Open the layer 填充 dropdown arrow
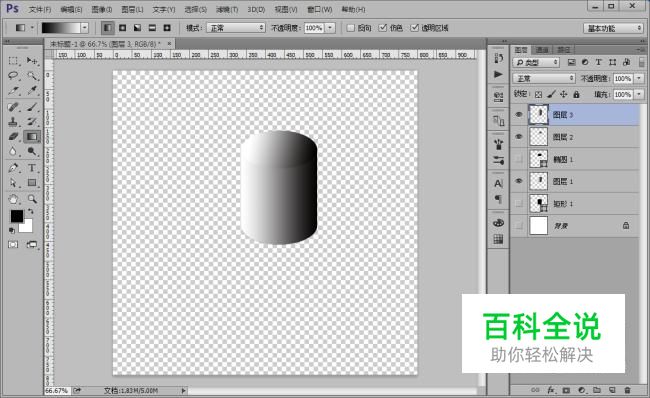Viewport: 650px width, 398px height. [639, 95]
